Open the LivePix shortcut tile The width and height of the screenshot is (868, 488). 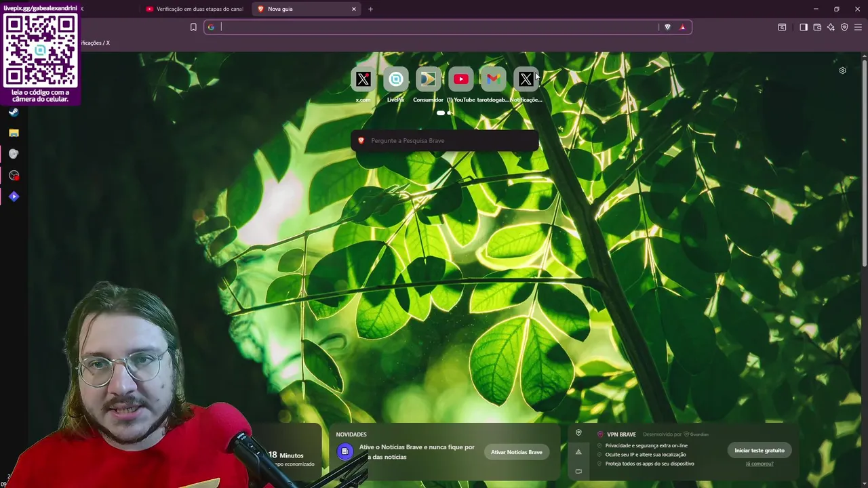[x=395, y=79]
